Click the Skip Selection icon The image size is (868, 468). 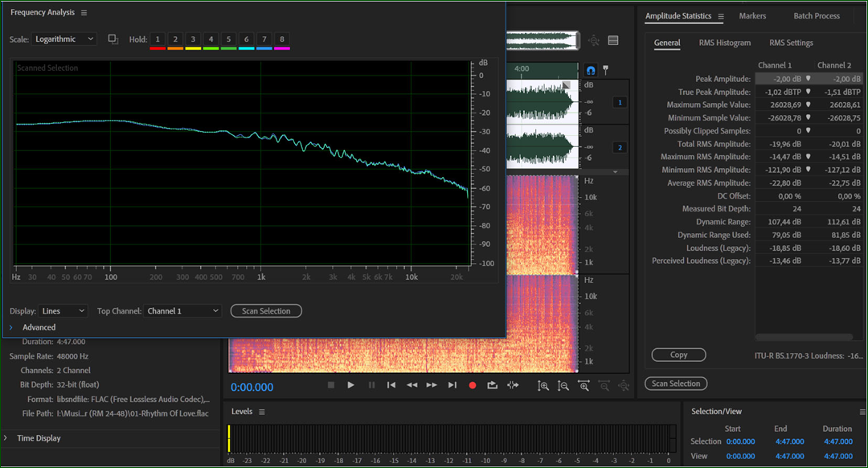coord(513,385)
